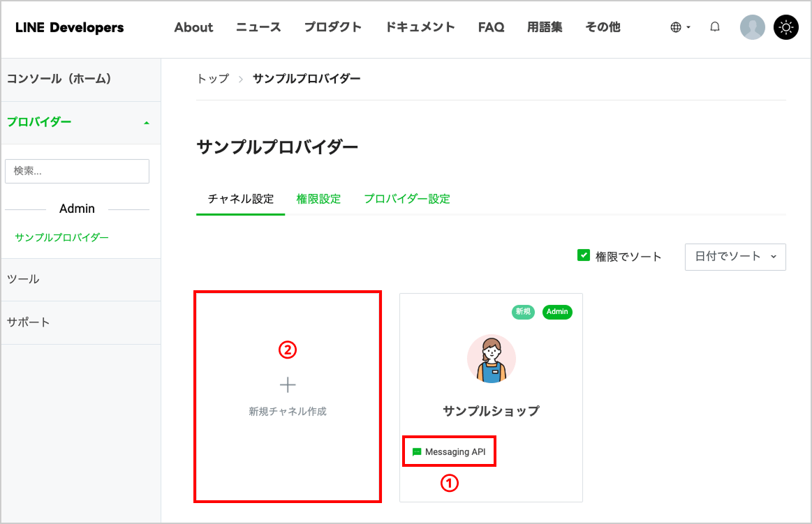The image size is (812, 524).
Task: Click the globe language selector icon
Action: coord(675,27)
